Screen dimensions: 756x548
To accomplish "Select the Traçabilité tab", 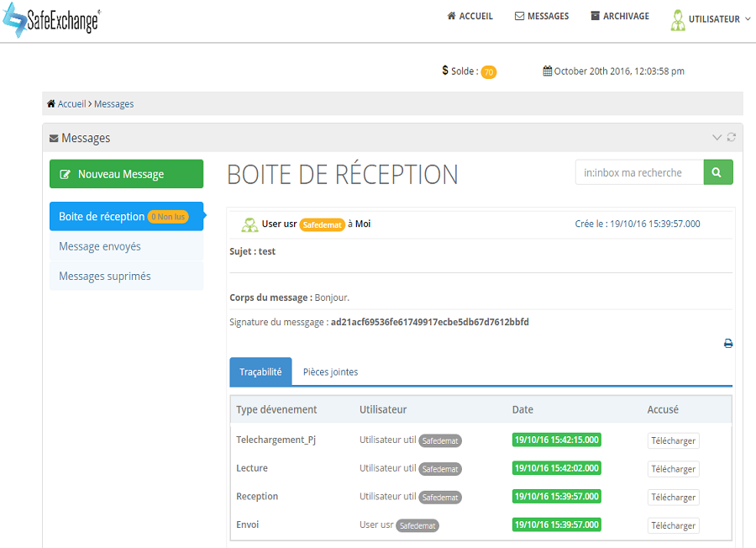I will click(x=260, y=371).
